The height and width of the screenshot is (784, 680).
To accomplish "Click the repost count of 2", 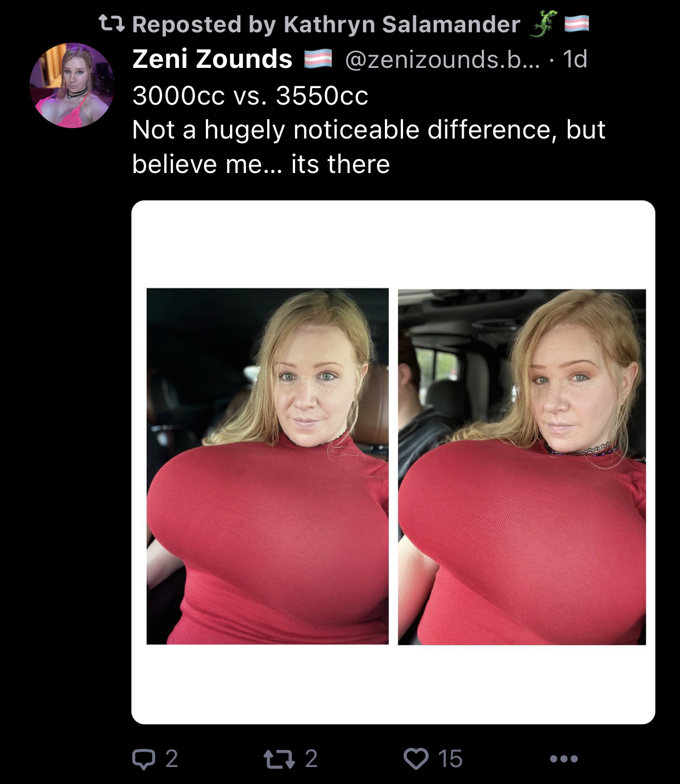I will pos(311,759).
